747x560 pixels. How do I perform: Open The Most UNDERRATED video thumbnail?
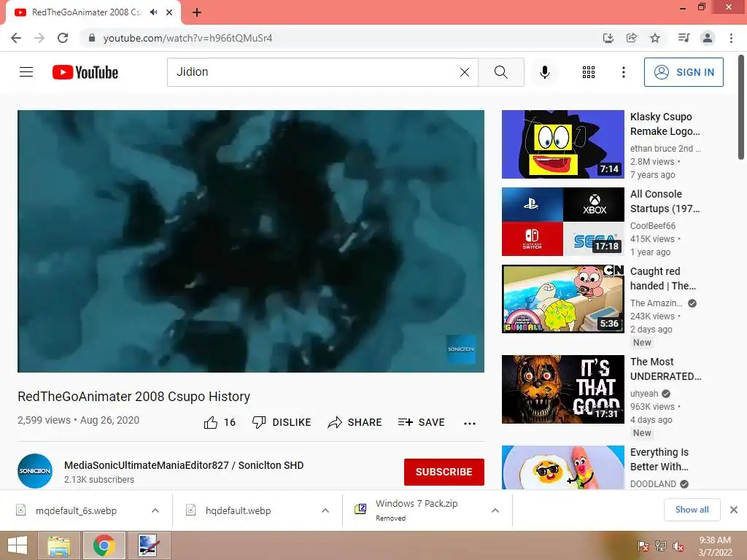tap(562, 389)
